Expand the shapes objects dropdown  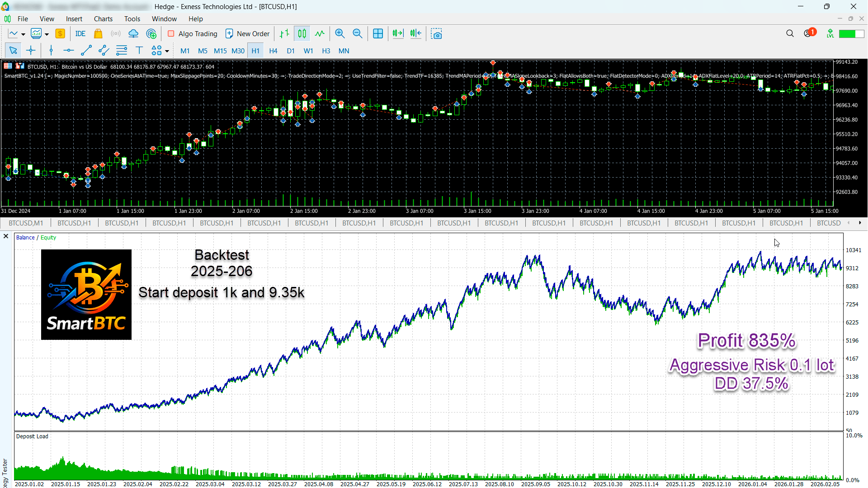point(167,51)
